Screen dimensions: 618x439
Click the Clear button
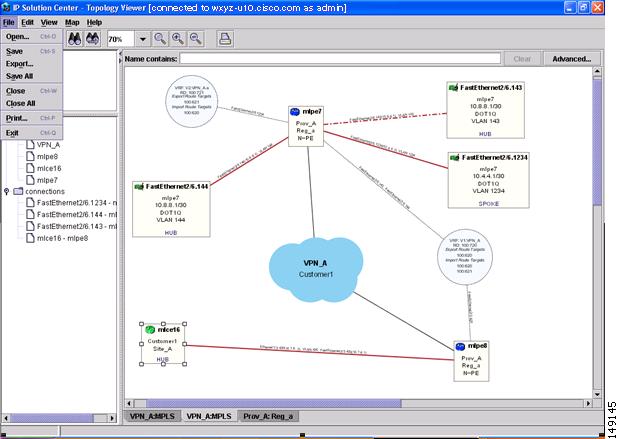pyautogui.click(x=522, y=59)
